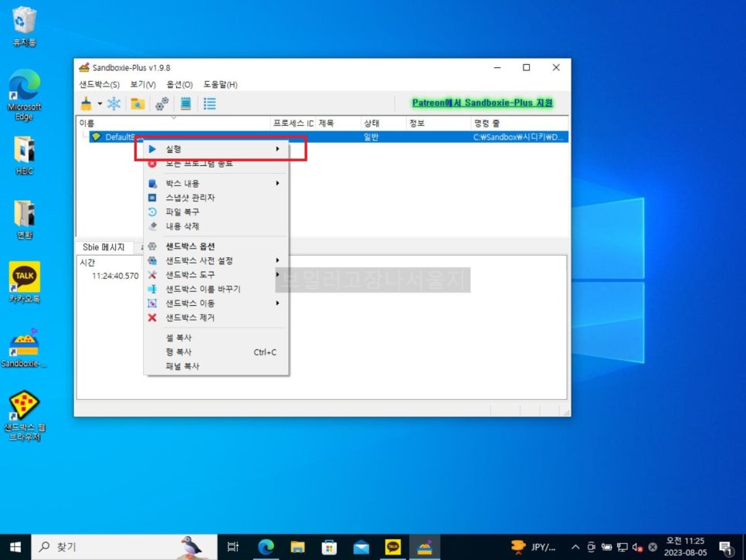Open the dropdown arrow beside the broom icon

coord(100,104)
